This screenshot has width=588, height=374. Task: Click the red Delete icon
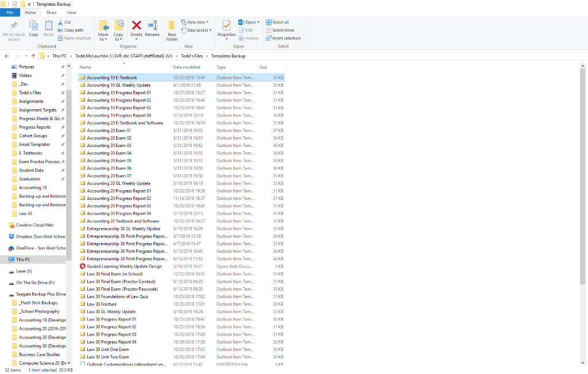tap(137, 25)
